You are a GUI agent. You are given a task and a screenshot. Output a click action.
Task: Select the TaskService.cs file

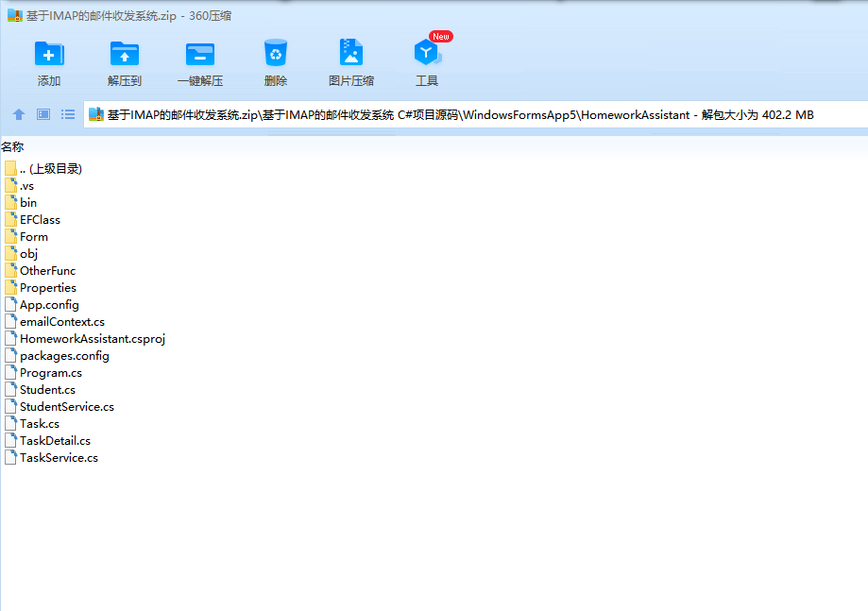coord(52,458)
